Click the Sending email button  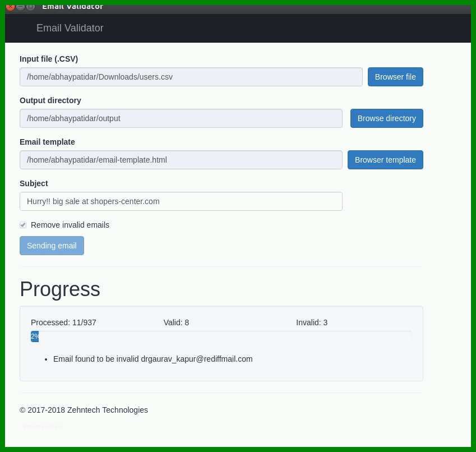tap(52, 246)
